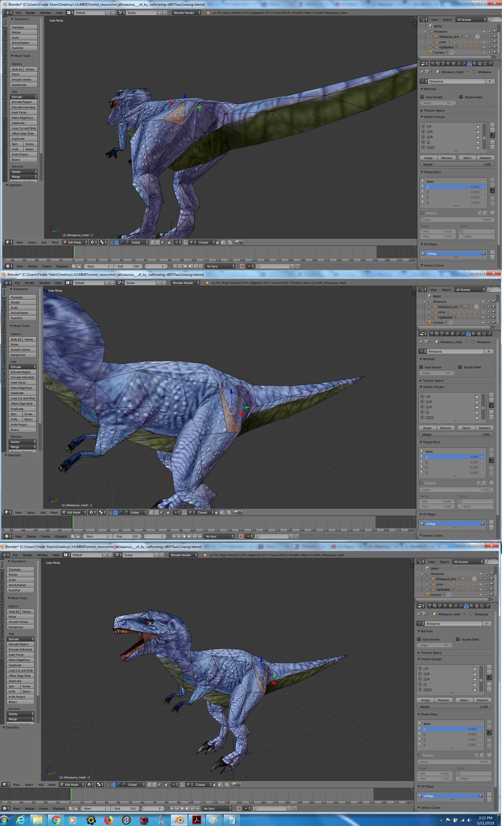
Task: Select translate manipulator arrow icon, middle window
Action: click(115, 512)
